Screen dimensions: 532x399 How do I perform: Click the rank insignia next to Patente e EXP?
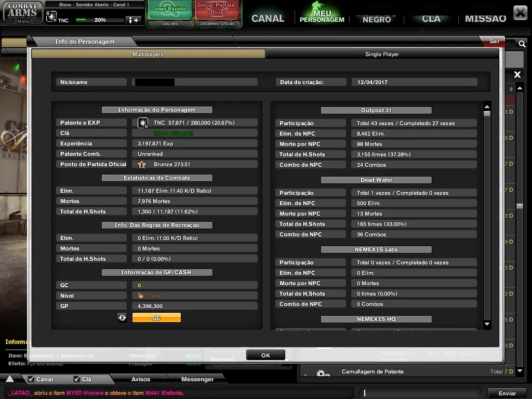pyautogui.click(x=143, y=123)
